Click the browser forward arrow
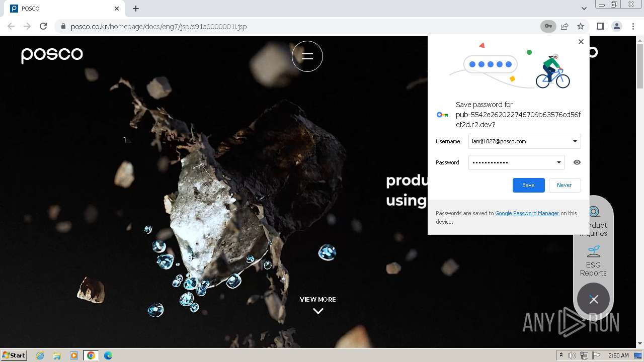644x362 pixels. (x=27, y=26)
